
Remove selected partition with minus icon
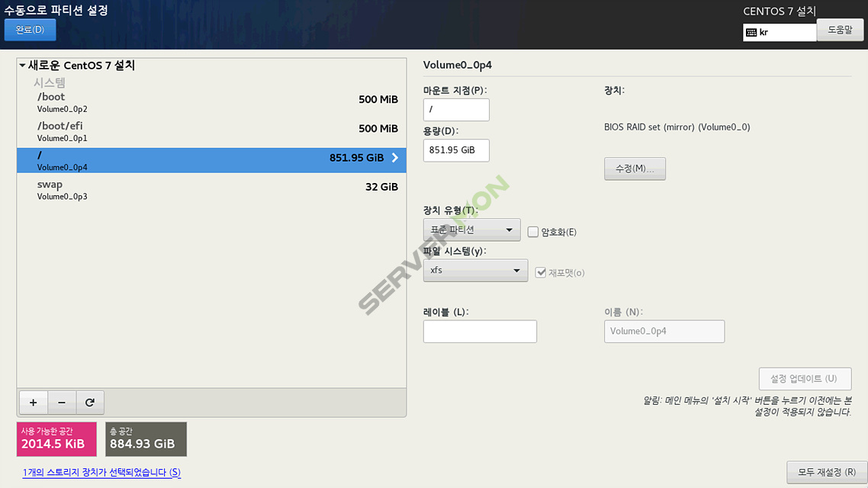click(x=62, y=403)
